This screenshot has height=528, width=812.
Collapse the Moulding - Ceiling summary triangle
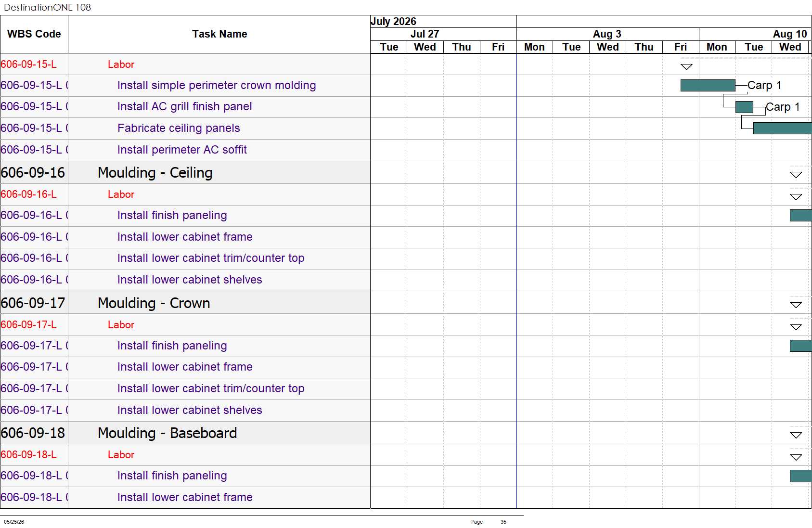point(796,175)
